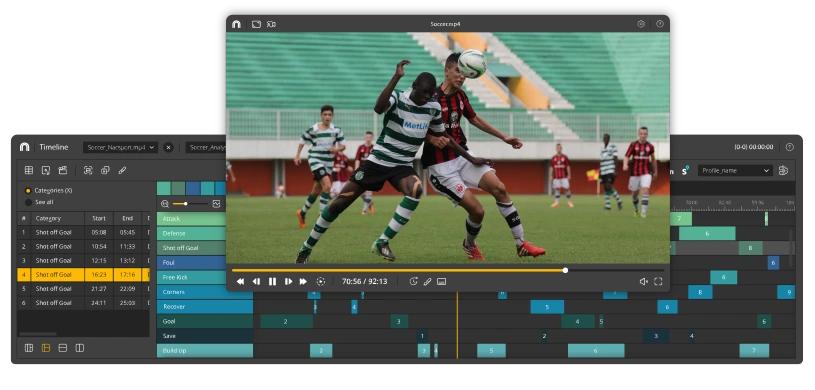
Task: Click the rewind playback icon
Action: [x=240, y=281]
